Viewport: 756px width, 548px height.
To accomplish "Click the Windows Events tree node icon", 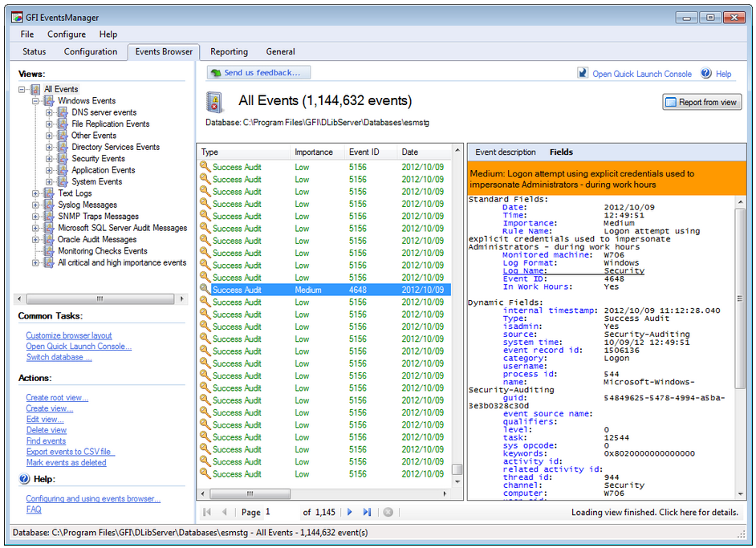I will tap(49, 101).
